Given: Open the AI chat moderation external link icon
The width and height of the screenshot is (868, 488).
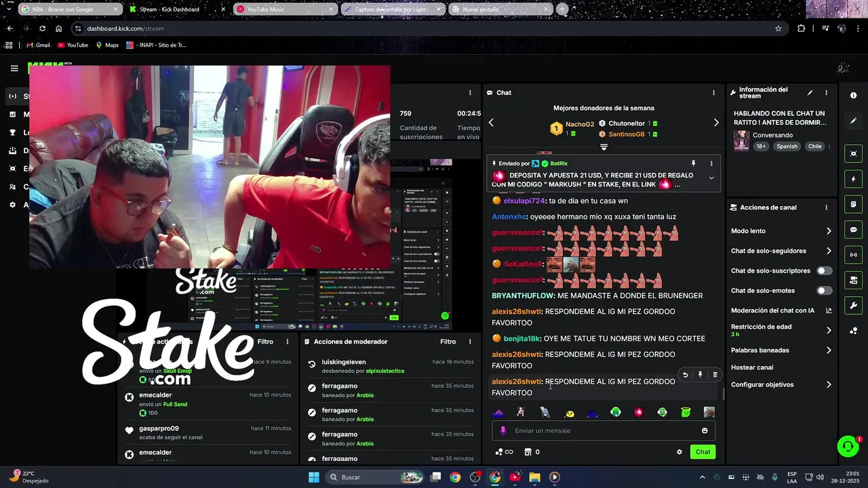Looking at the screenshot, I should tap(829, 310).
